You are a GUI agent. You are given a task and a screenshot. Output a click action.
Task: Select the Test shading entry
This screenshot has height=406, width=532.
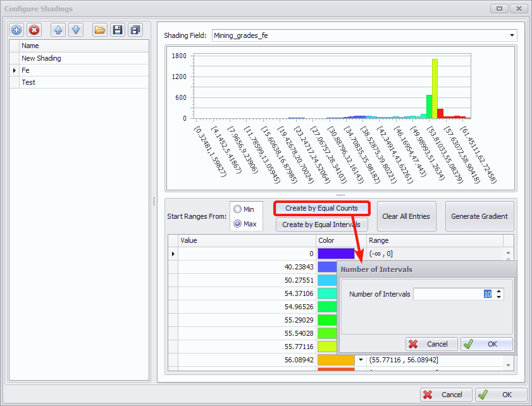28,82
